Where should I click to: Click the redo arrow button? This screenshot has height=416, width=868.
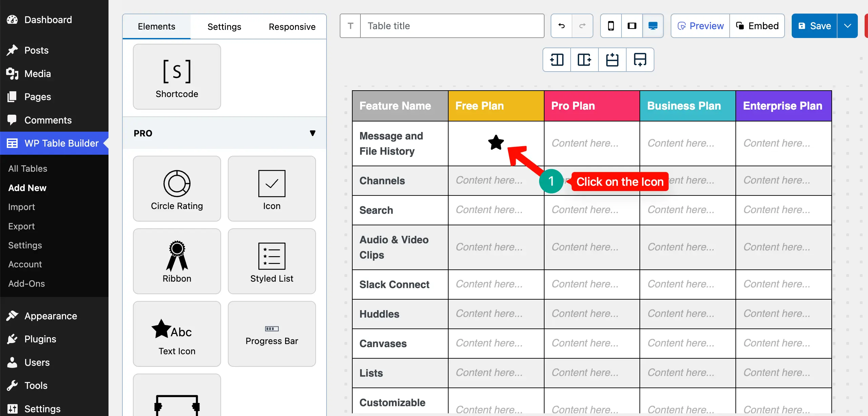click(x=582, y=26)
